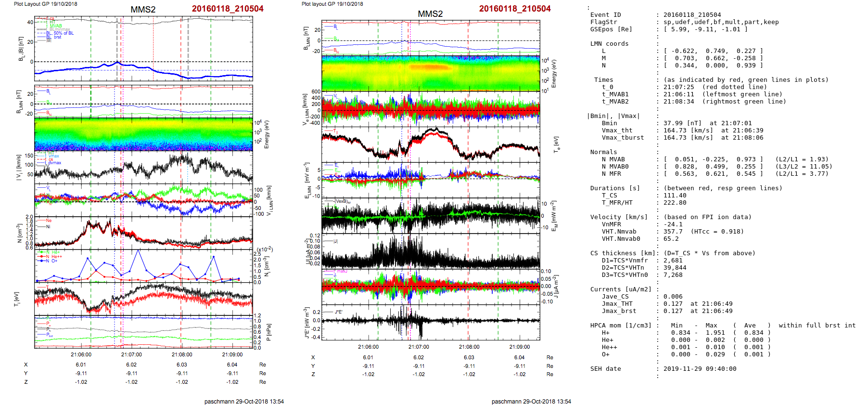Select the N MVAB0 normals row
Viewport: 868px width, 405px height.
point(710,167)
